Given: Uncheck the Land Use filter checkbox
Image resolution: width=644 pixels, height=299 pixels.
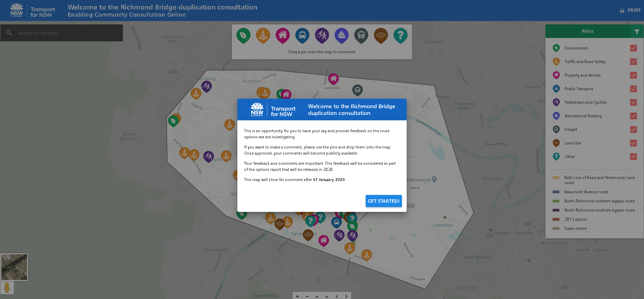Looking at the screenshot, I should 634,143.
